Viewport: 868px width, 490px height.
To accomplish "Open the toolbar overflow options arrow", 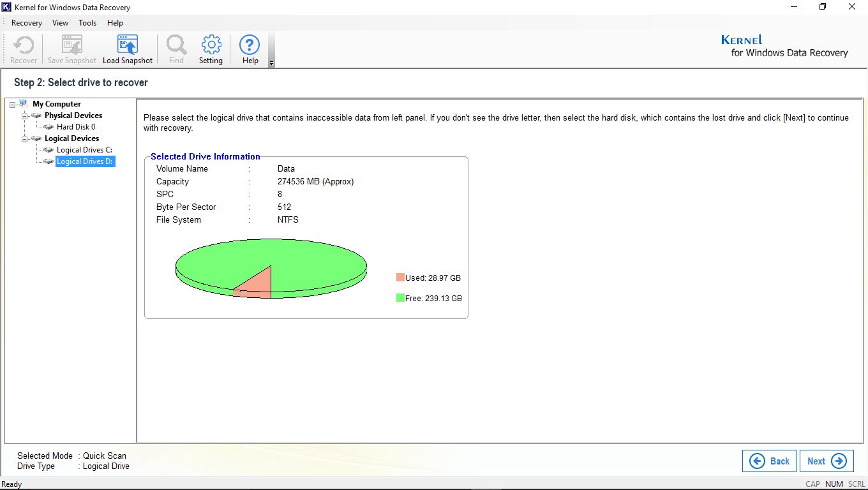I will (271, 64).
